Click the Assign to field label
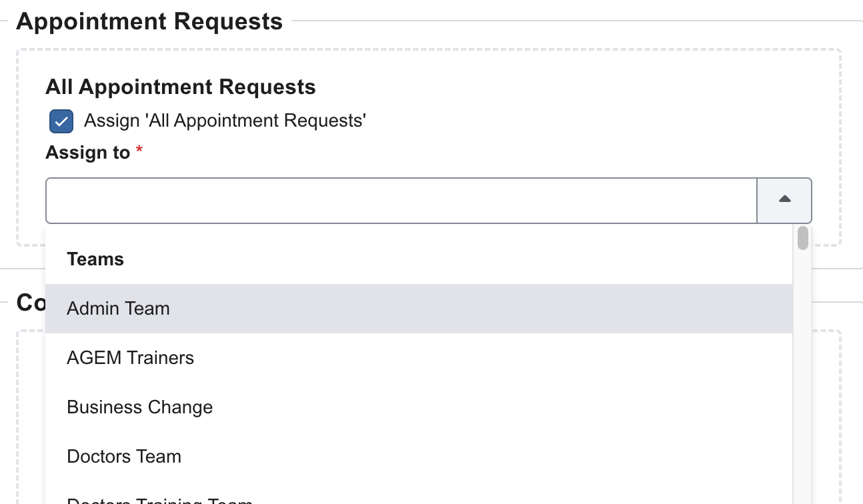Viewport: 863px width, 504px height. coord(87,153)
